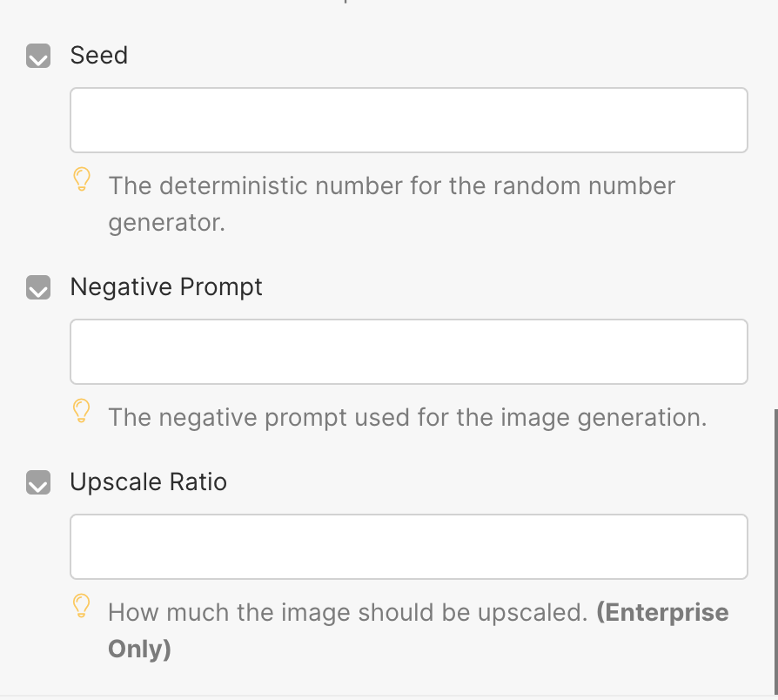Viewport: 778px width, 700px height.
Task: Click the Negative Prompt input field
Action: [408, 352]
